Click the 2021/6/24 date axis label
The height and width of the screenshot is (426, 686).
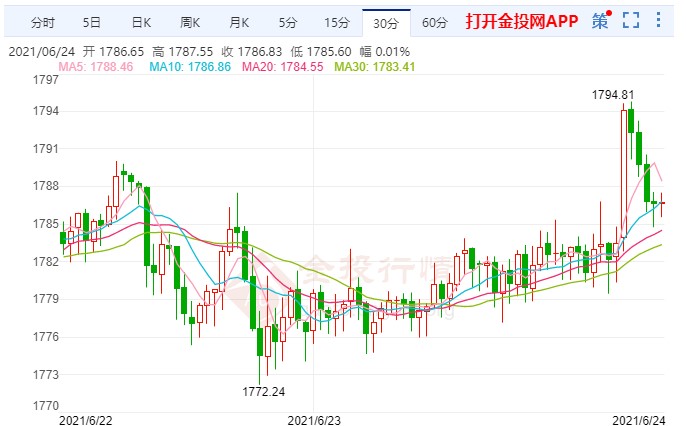(x=638, y=420)
